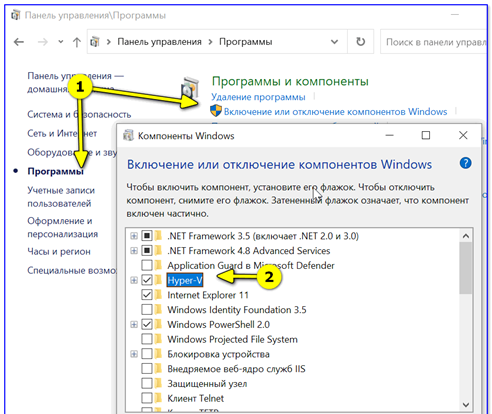
Task: Open Оформление и персонализация
Action: click(62, 227)
